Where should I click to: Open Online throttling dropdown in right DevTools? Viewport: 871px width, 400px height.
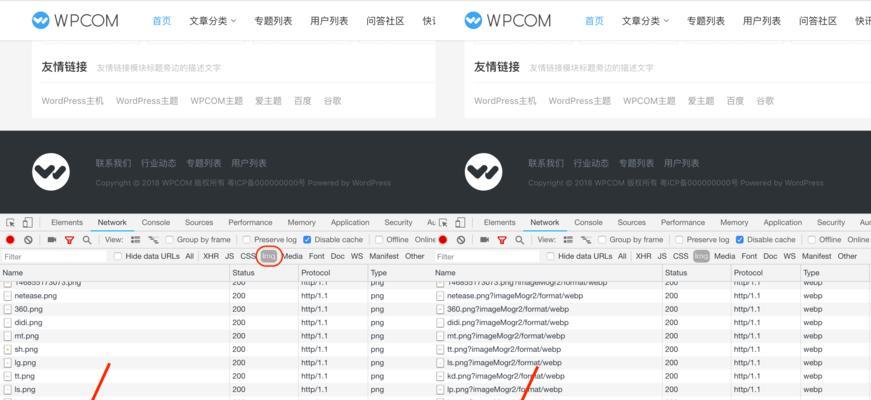(x=858, y=240)
